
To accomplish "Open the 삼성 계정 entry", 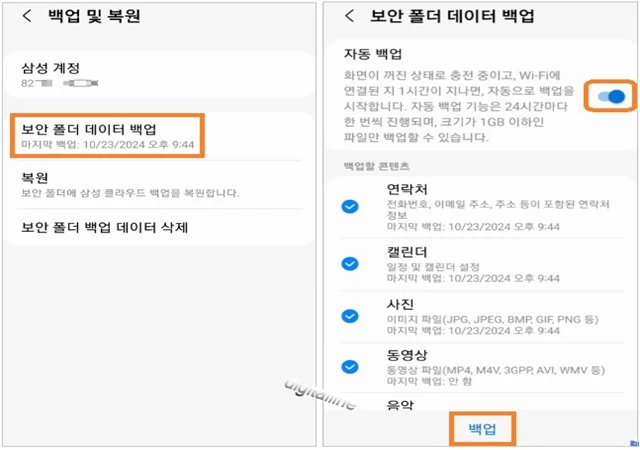I will pos(159,74).
